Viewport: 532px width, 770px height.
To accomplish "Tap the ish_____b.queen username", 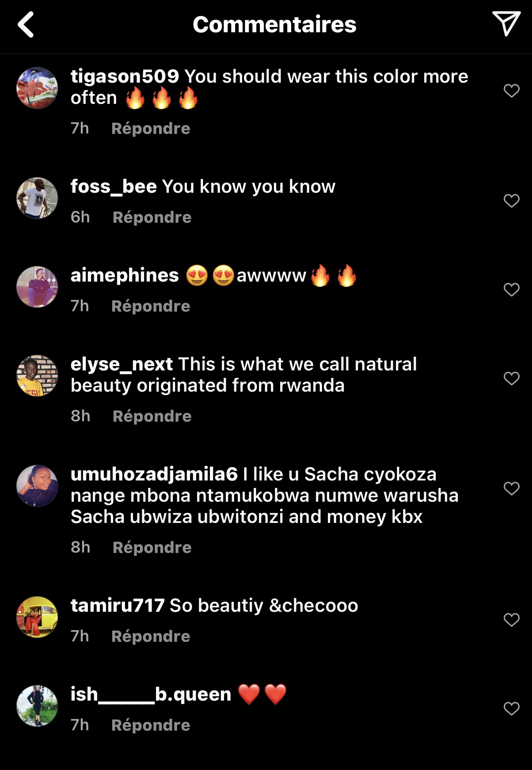I will (151, 694).
